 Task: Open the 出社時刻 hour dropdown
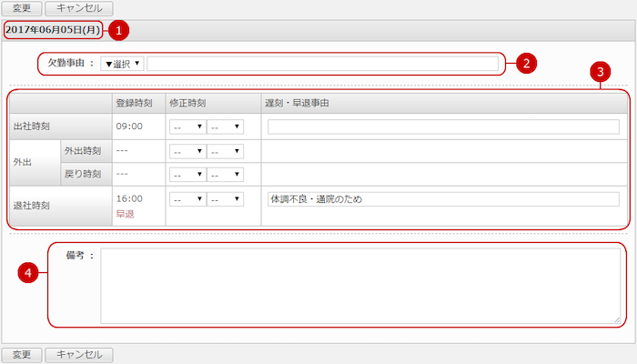tap(187, 126)
